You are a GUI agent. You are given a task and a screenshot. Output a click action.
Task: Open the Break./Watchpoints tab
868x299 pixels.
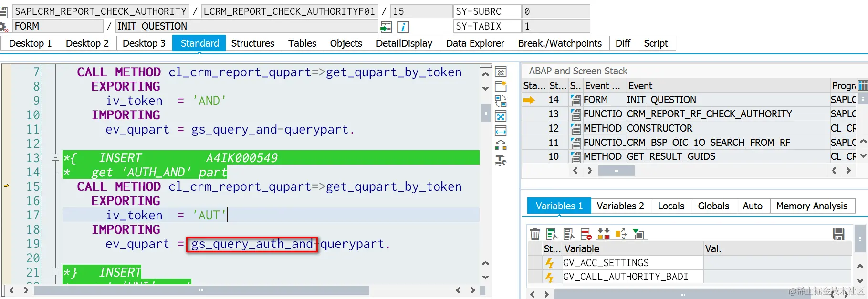coord(560,43)
